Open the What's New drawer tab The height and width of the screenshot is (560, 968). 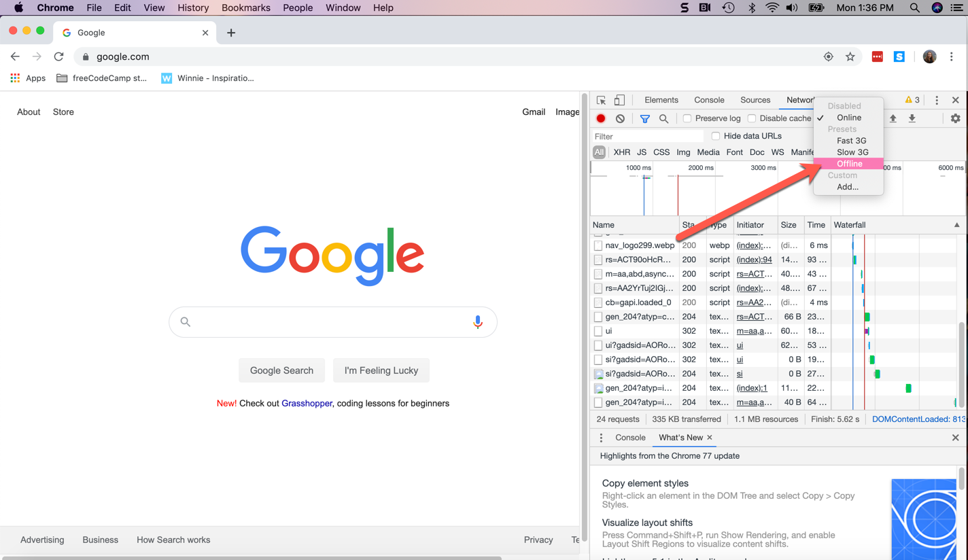[680, 438]
